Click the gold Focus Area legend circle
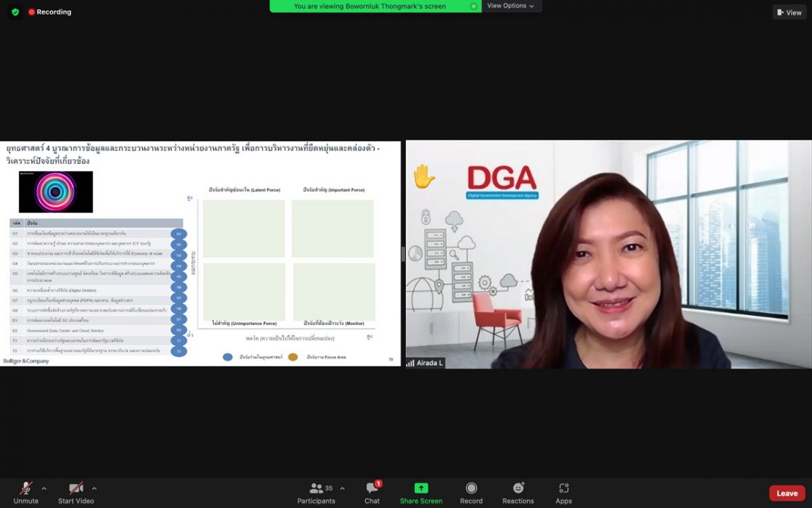Screen dimensions: 812x508 [293, 357]
